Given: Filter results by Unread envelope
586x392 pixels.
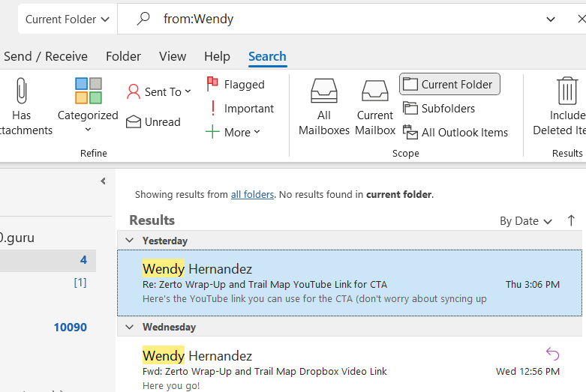Looking at the screenshot, I should [153, 122].
